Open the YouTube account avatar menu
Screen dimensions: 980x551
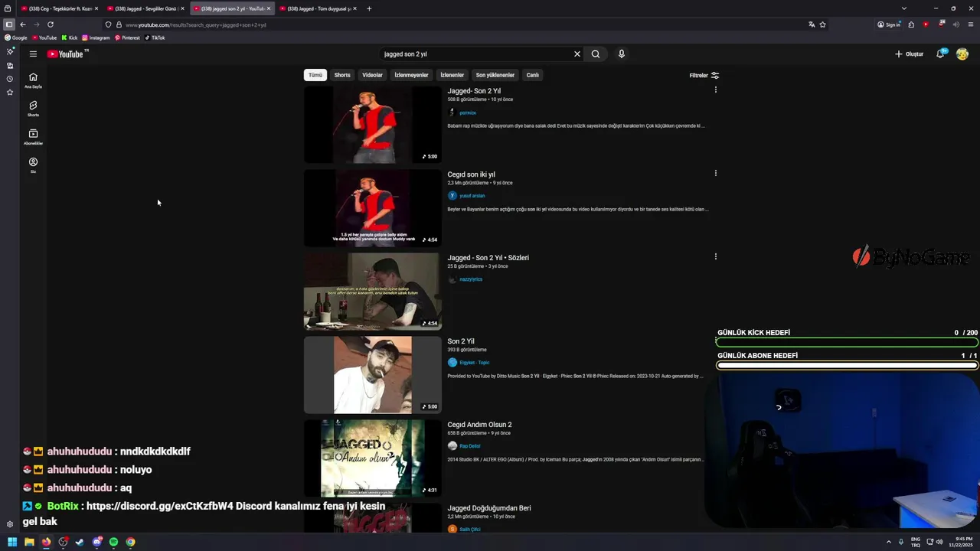(962, 54)
